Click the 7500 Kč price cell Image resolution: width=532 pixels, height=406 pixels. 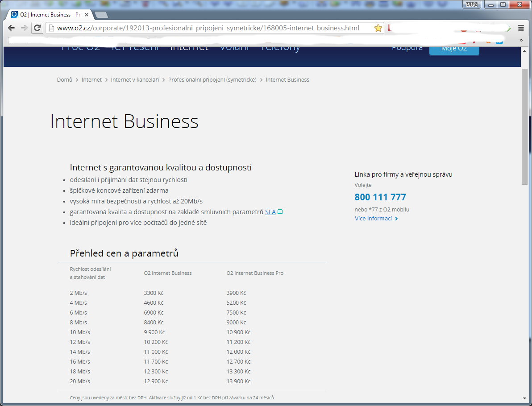pos(236,313)
